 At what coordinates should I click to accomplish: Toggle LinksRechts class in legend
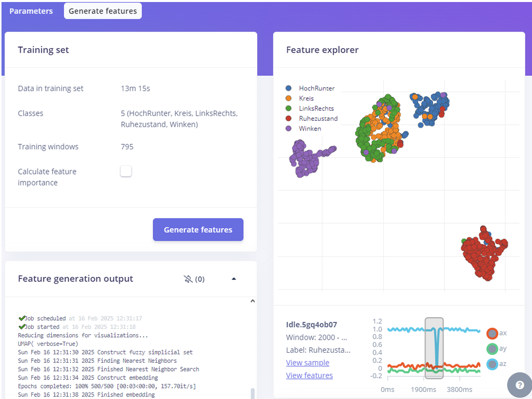(x=288, y=109)
